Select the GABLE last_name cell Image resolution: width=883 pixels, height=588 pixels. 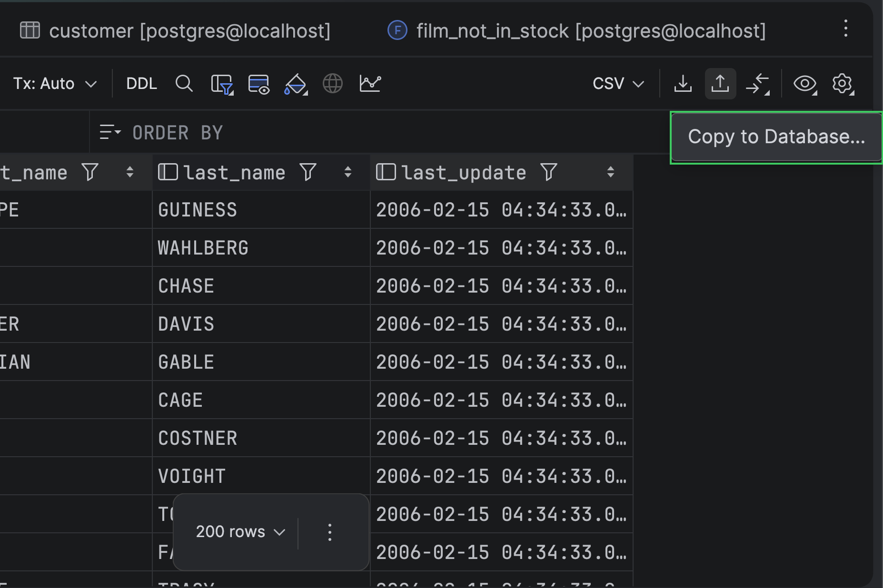[x=261, y=362]
